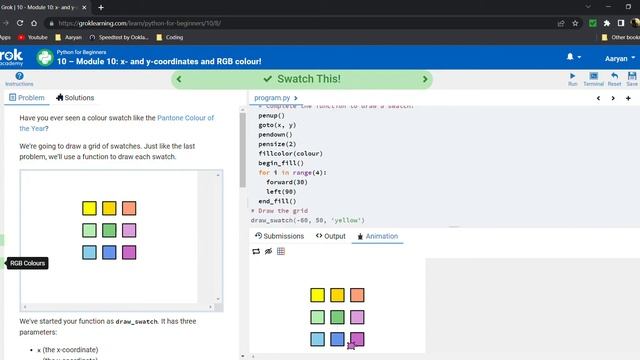Save the program file

click(x=632, y=79)
